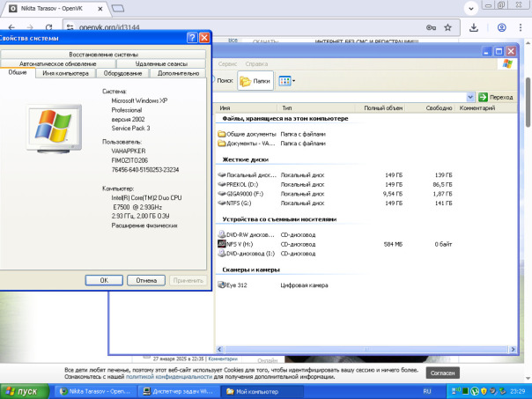
Task: Click the yellow security shield tray icon
Action: point(484,391)
